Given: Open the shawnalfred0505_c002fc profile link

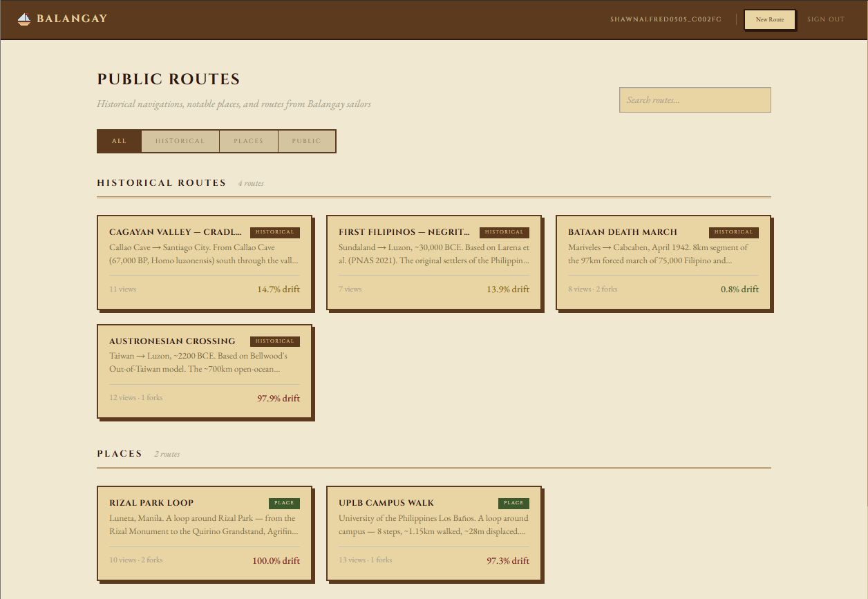Looking at the screenshot, I should (666, 19).
